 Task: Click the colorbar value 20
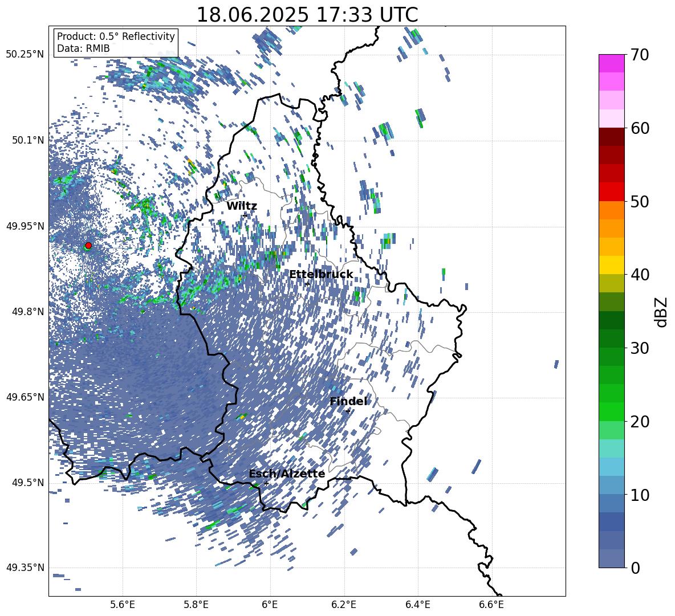pyautogui.click(x=640, y=421)
